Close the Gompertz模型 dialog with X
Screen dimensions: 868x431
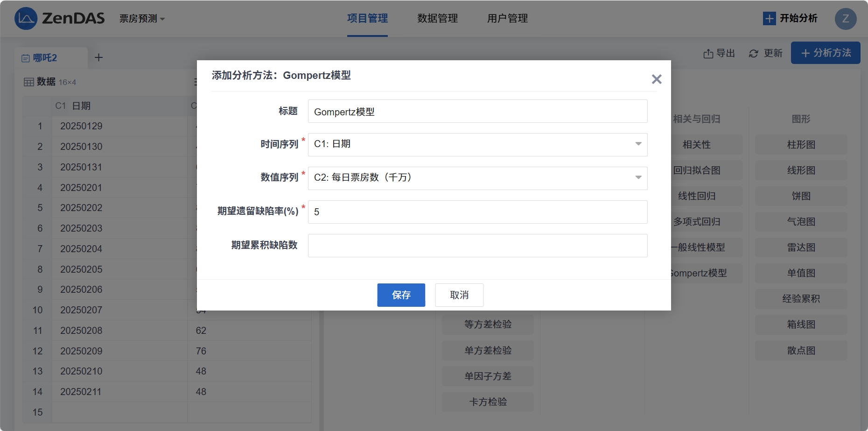pyautogui.click(x=656, y=79)
